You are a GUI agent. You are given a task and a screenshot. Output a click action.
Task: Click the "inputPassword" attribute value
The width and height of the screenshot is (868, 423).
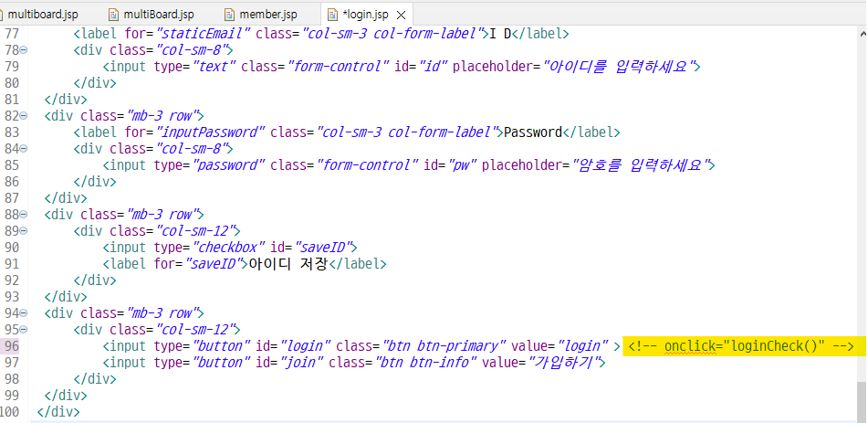click(212, 132)
